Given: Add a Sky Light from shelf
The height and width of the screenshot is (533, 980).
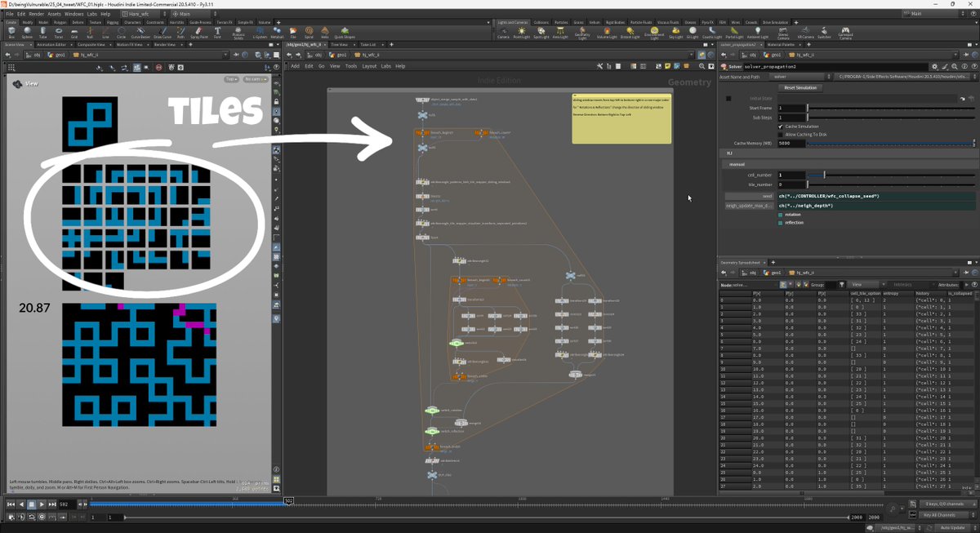Looking at the screenshot, I should coord(675,32).
